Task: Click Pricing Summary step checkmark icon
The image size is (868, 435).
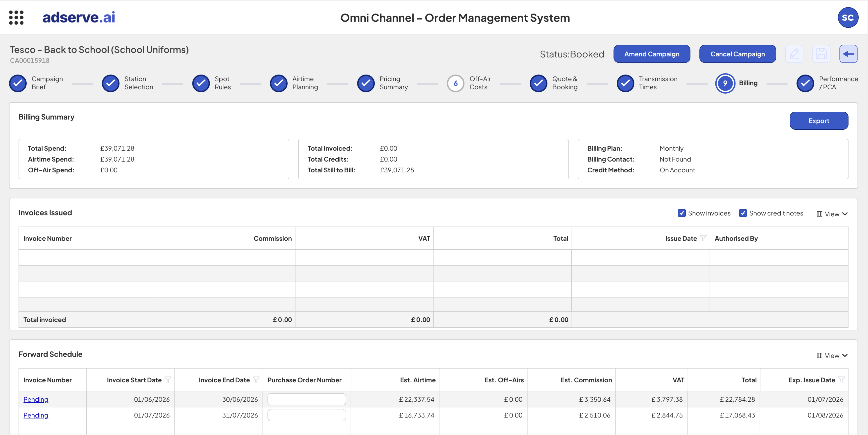Action: tap(366, 83)
